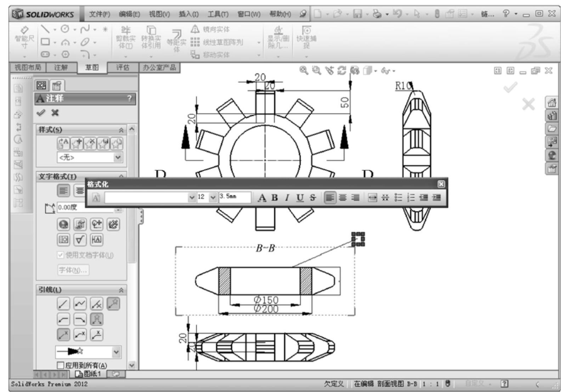This screenshot has height=392, width=561.
Task: Click the Zoom to Fit icon
Action: tap(304, 70)
